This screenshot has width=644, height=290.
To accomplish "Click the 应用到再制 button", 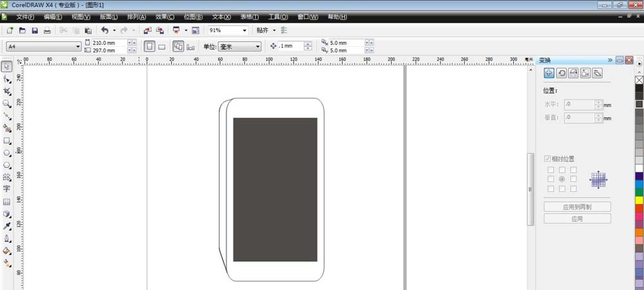I will point(577,207).
